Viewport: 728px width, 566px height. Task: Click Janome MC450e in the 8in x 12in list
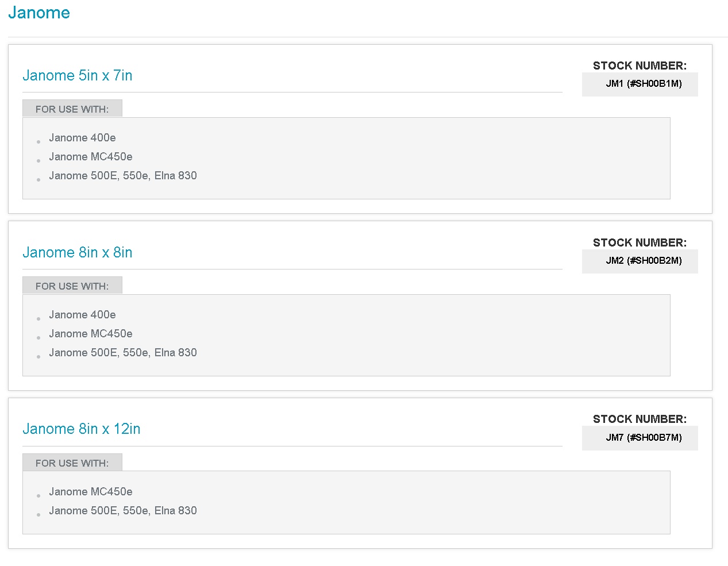91,492
